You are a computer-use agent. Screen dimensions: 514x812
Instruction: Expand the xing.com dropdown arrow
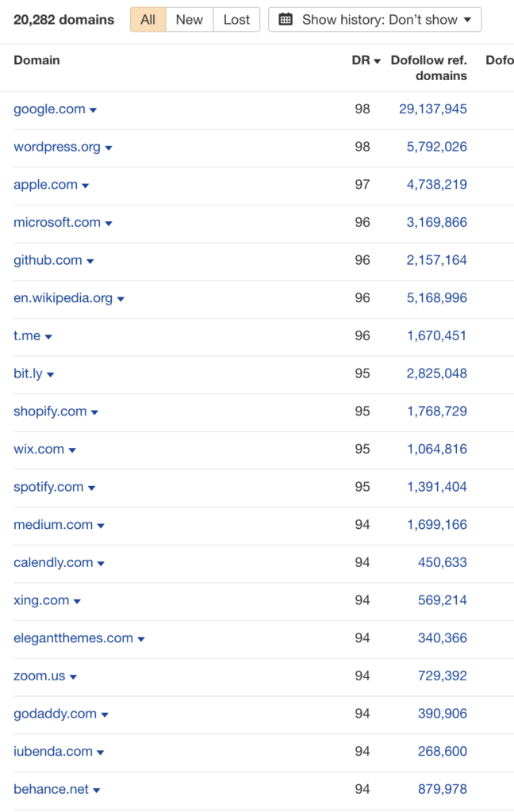click(x=77, y=602)
